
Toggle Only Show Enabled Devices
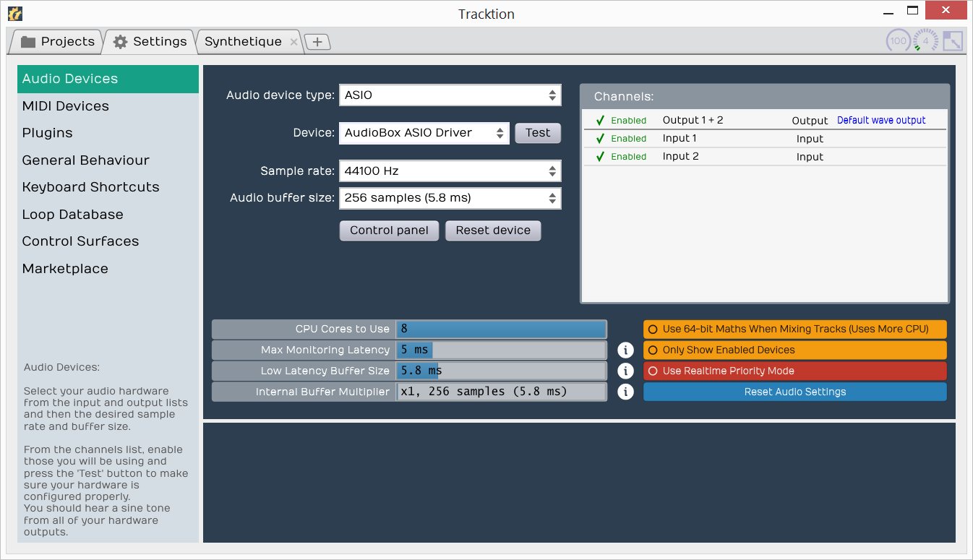click(794, 350)
